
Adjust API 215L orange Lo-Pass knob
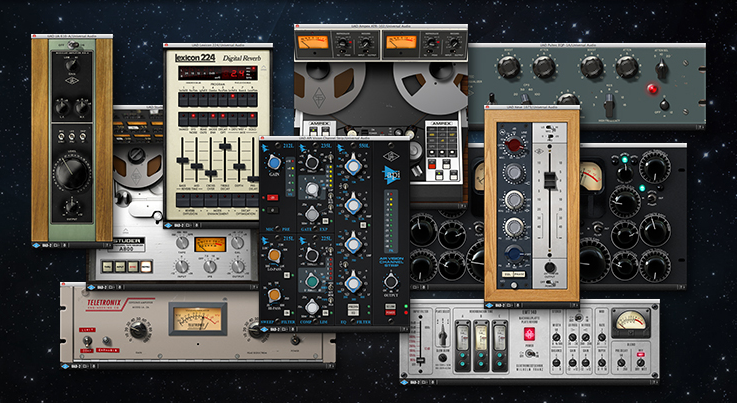pyautogui.click(x=274, y=256)
